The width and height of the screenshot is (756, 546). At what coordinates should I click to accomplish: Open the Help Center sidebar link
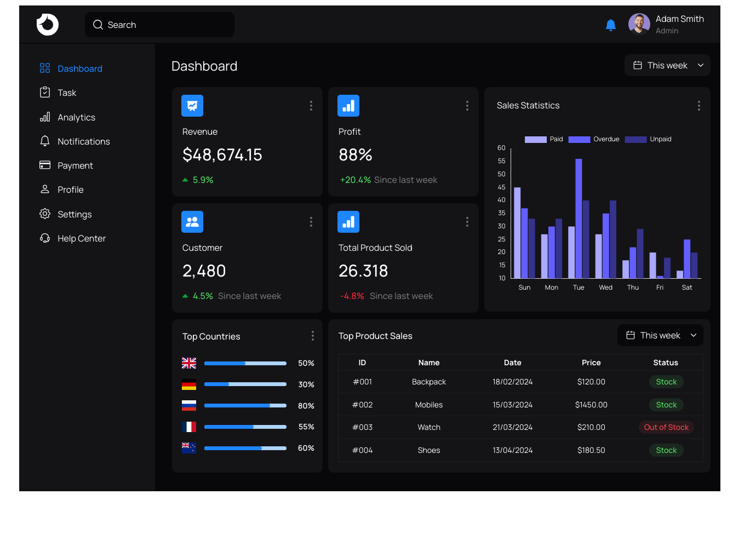(x=81, y=239)
